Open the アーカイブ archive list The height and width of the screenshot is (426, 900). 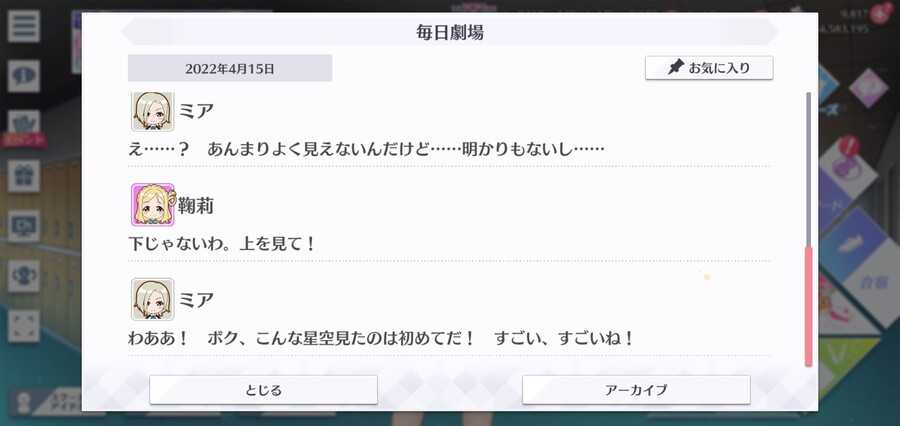(636, 390)
